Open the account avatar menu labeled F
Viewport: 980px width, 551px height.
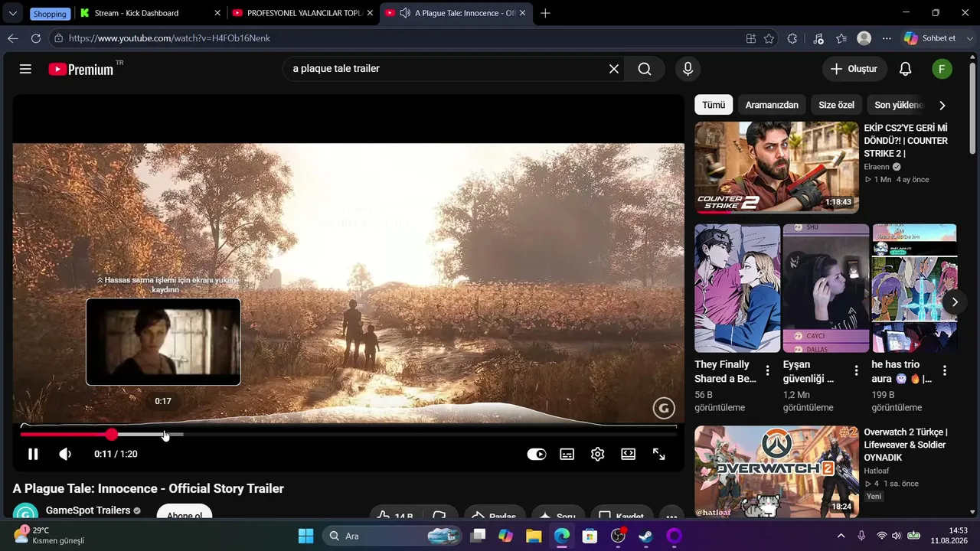tap(942, 69)
